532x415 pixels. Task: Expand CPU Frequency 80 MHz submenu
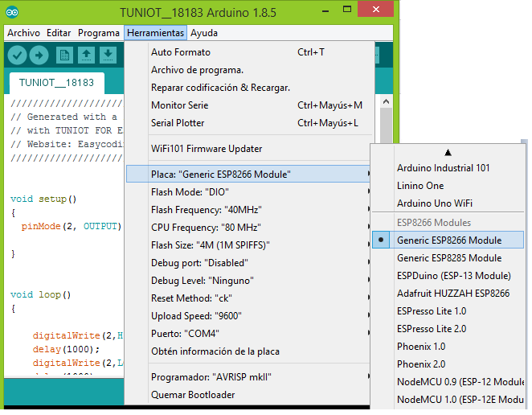248,228
